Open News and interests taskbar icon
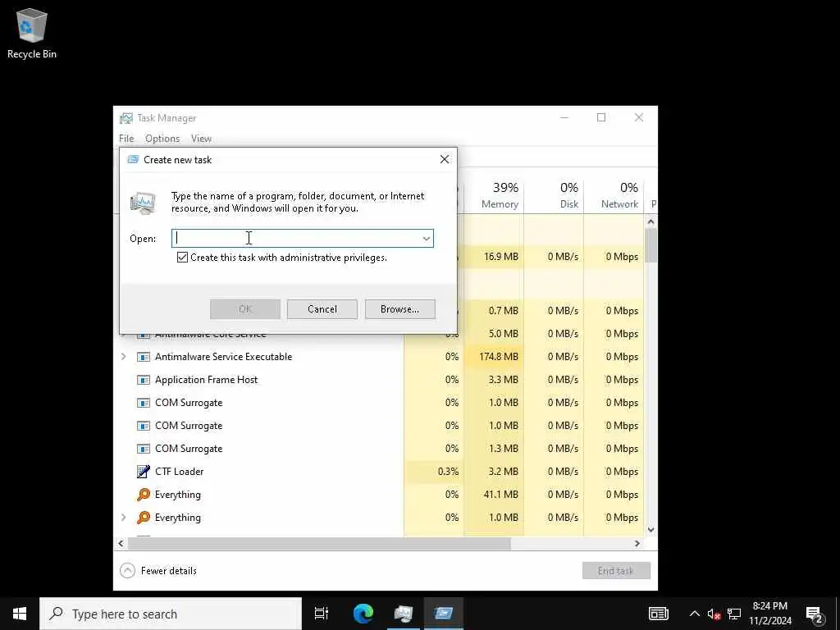The height and width of the screenshot is (630, 840). 659,614
